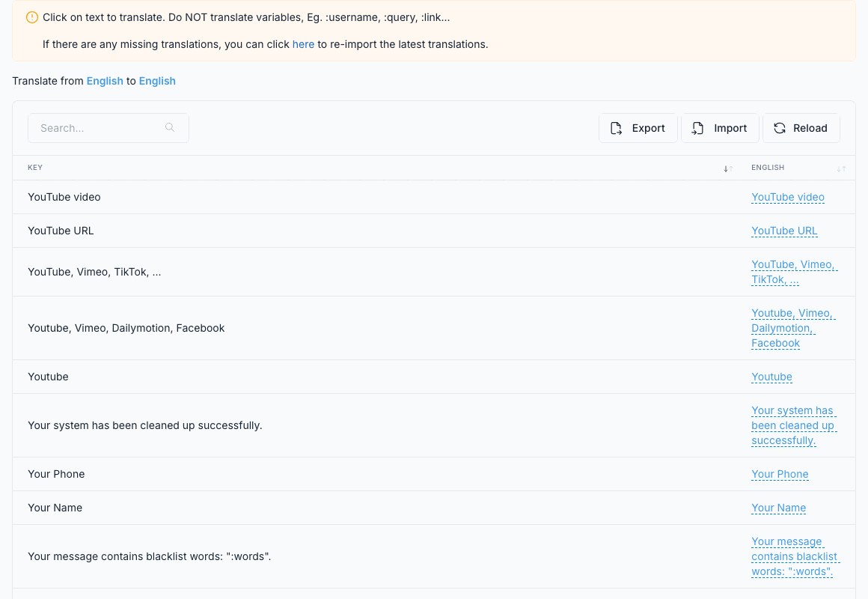Edit the 'YouTube, Vimeo, TikTok, ...' translation
This screenshot has width=868, height=599.
[795, 272]
